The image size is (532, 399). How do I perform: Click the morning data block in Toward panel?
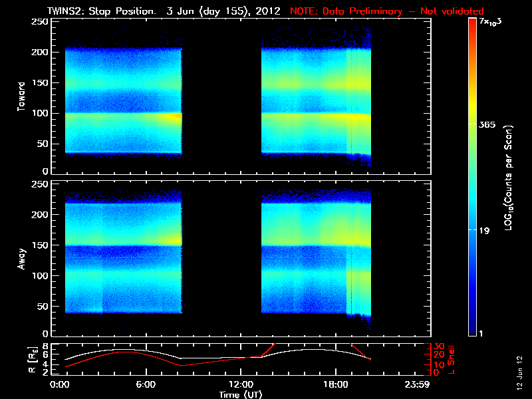(124, 101)
